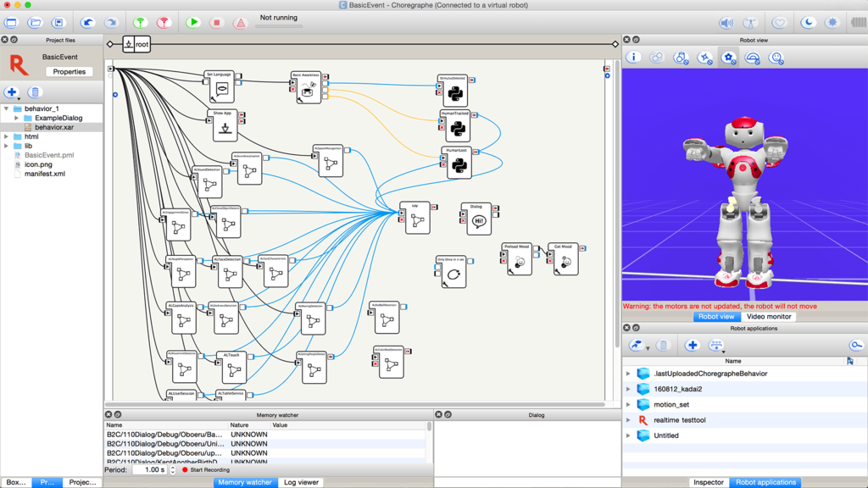Put robot to rest with moon icon
The image size is (868, 488).
pyautogui.click(x=808, y=23)
